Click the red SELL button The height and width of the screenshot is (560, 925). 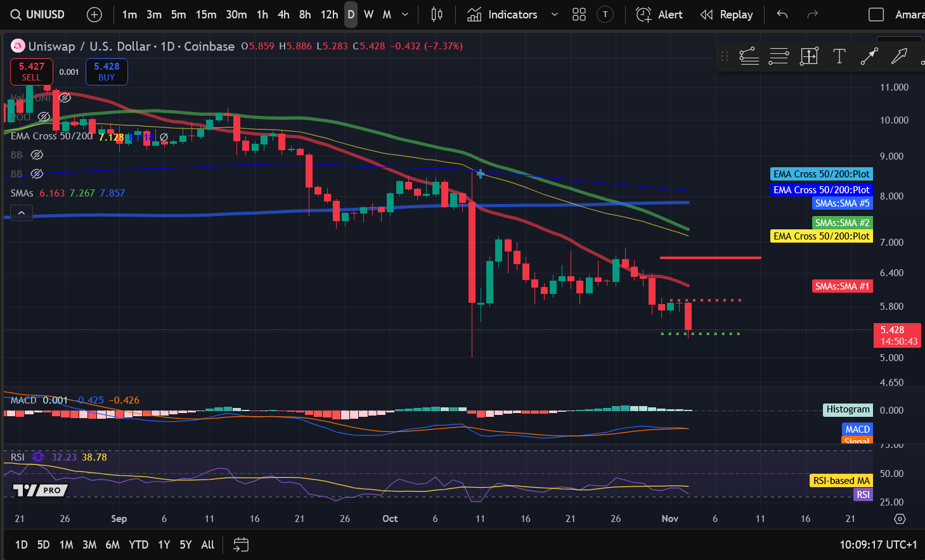[x=31, y=72]
